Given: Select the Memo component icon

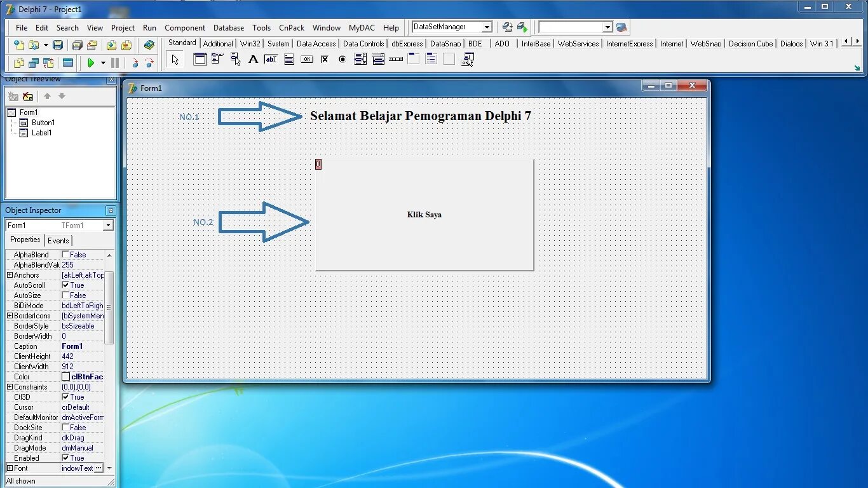Looking at the screenshot, I should pos(289,59).
